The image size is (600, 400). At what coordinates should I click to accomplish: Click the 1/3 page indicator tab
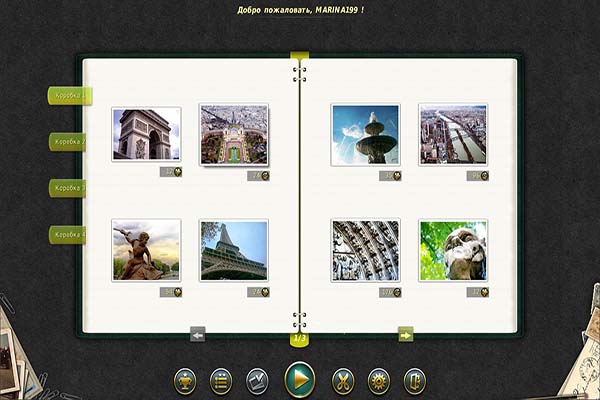300,339
